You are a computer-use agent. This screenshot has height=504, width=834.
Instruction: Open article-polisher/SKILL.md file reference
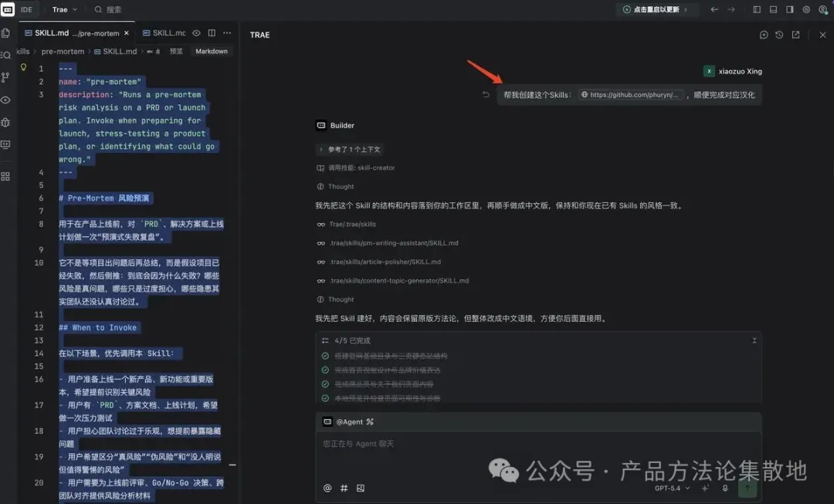(x=378, y=262)
